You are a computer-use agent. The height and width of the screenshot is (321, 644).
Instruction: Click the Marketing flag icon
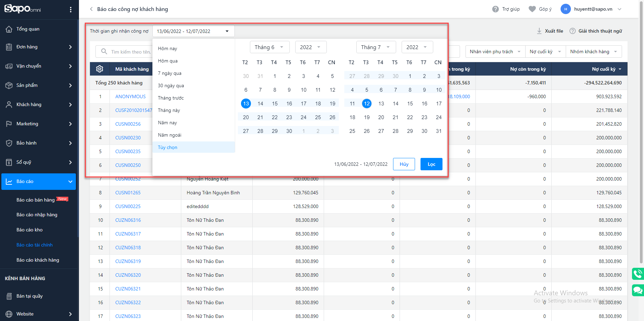click(x=9, y=124)
